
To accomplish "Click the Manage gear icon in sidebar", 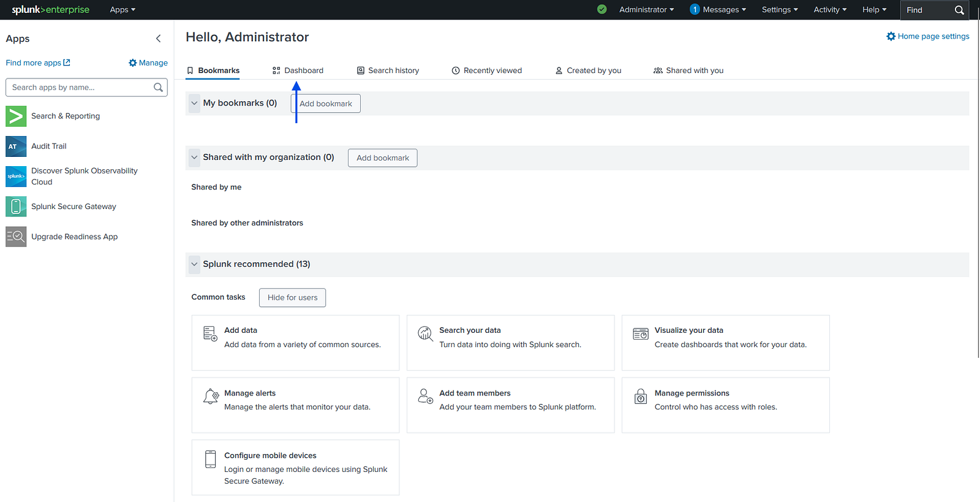I will (x=133, y=63).
